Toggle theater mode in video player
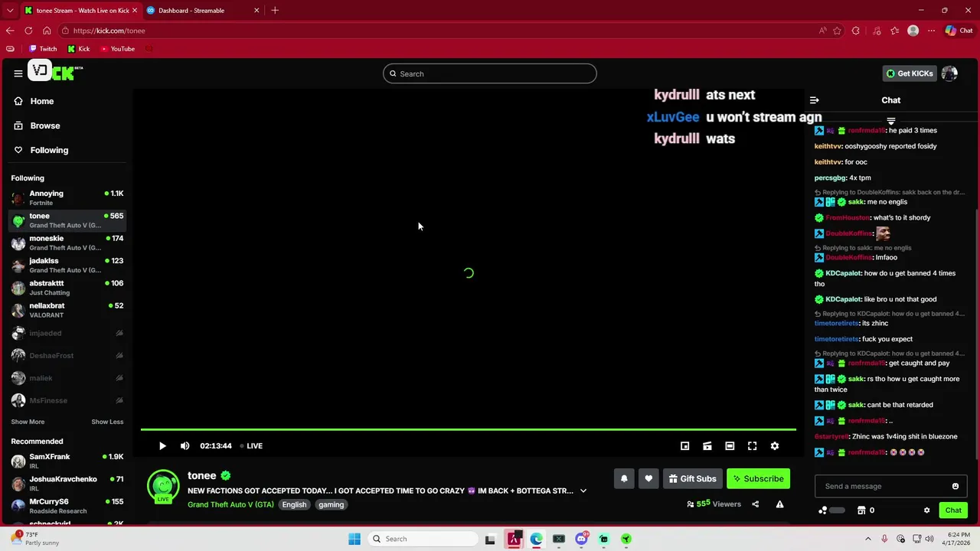This screenshot has height=551, width=980. 730,446
